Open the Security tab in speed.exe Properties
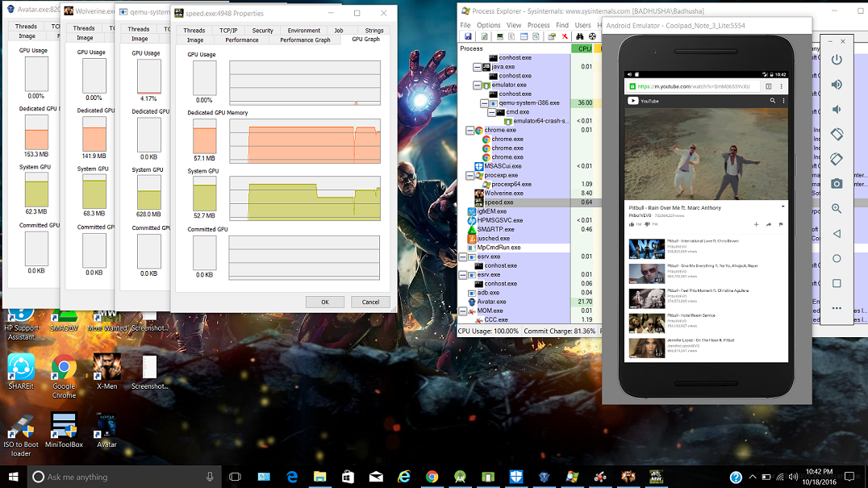This screenshot has width=868, height=488. click(262, 31)
